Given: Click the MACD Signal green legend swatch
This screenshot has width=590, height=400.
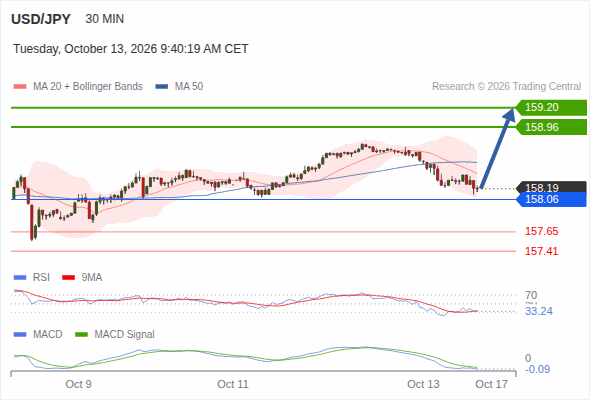Looking at the screenshot, I should [x=81, y=335].
